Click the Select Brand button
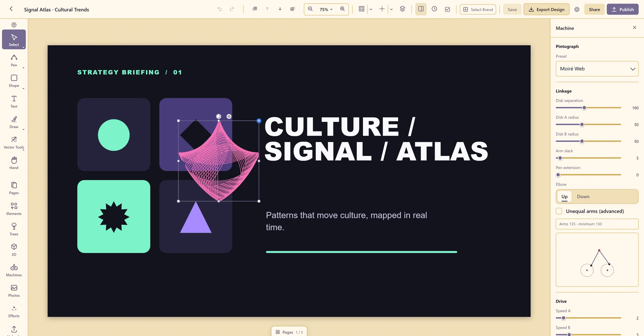Screen dimensions: 644x336 tap(478, 9)
